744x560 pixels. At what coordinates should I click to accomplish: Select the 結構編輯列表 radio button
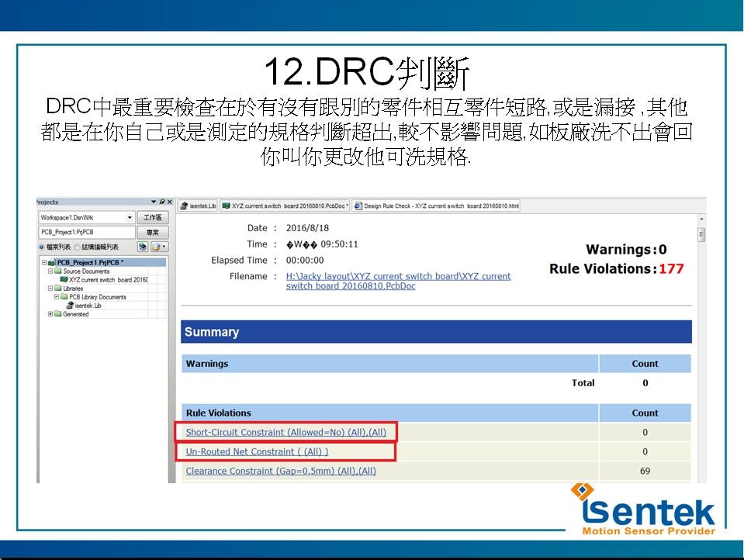click(77, 247)
